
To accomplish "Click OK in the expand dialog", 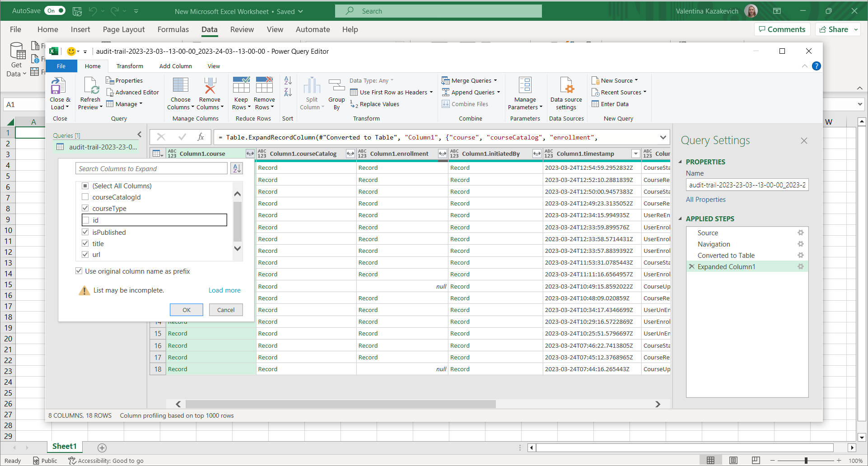I will tap(187, 310).
